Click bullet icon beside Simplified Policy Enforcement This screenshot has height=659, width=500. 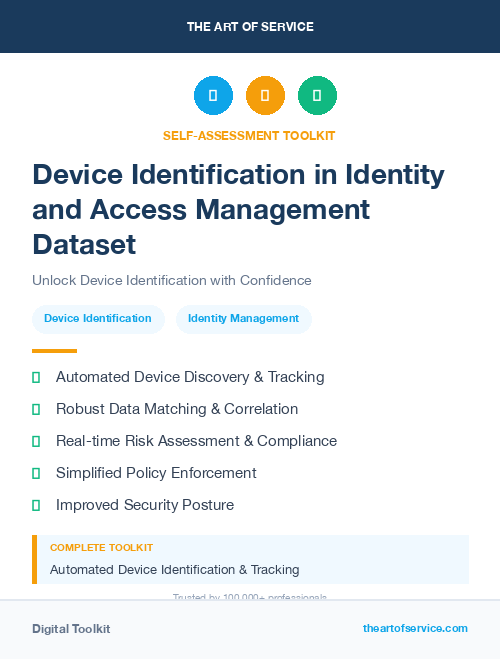point(36,473)
